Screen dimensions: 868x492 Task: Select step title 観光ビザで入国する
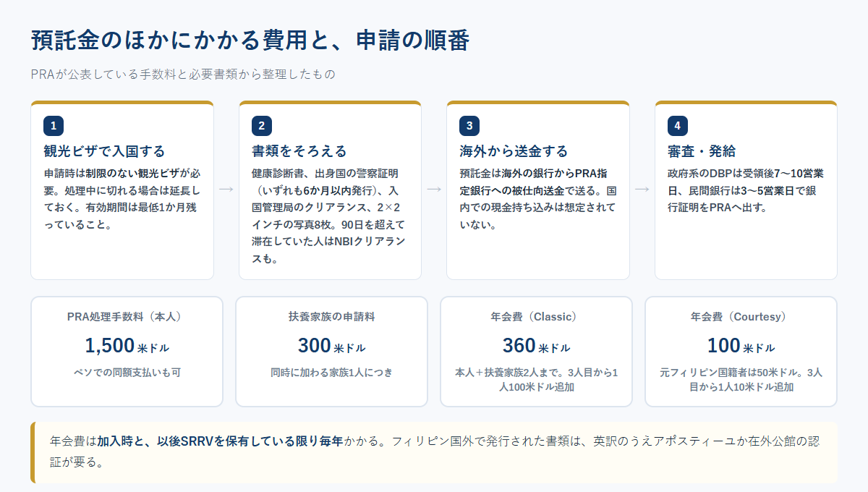coord(104,151)
